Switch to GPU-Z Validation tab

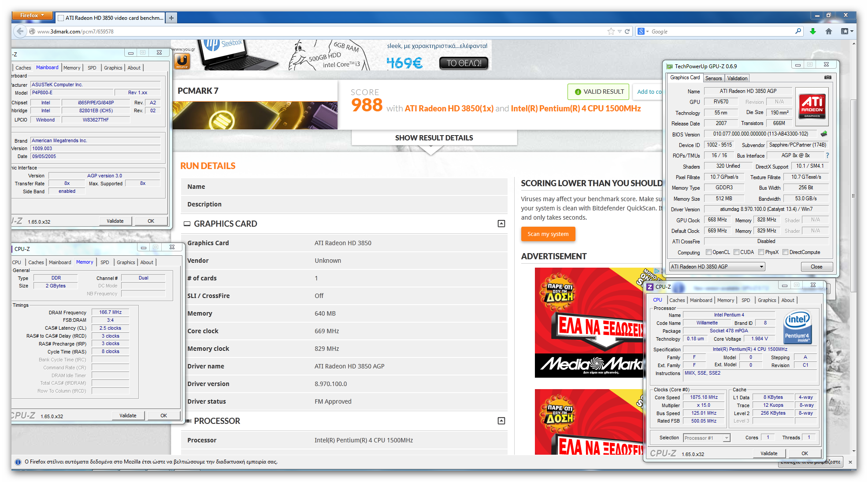click(x=737, y=78)
